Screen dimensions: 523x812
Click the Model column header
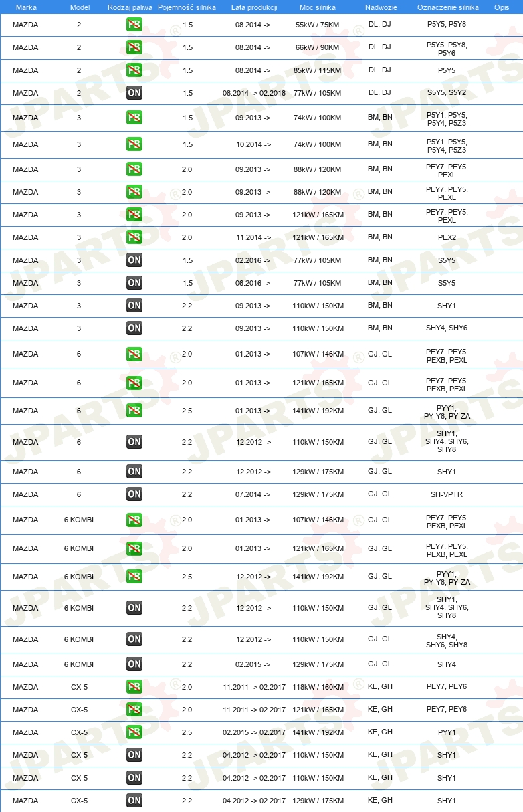coord(80,7)
